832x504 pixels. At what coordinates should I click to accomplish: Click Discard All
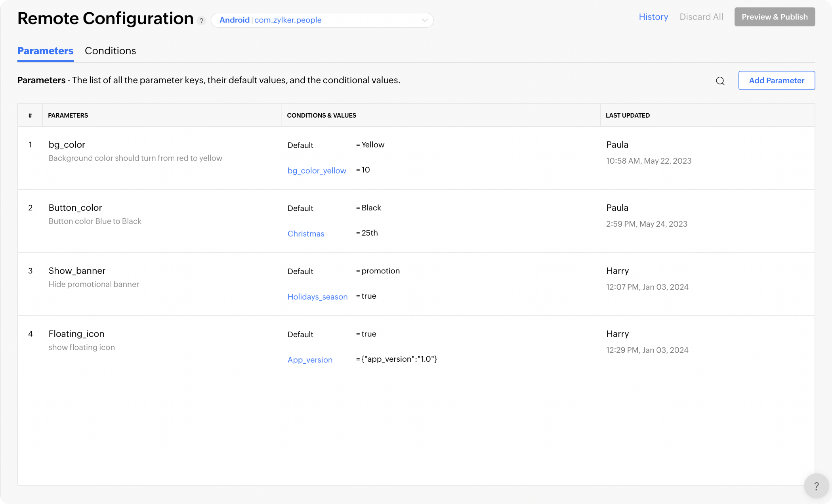click(701, 17)
